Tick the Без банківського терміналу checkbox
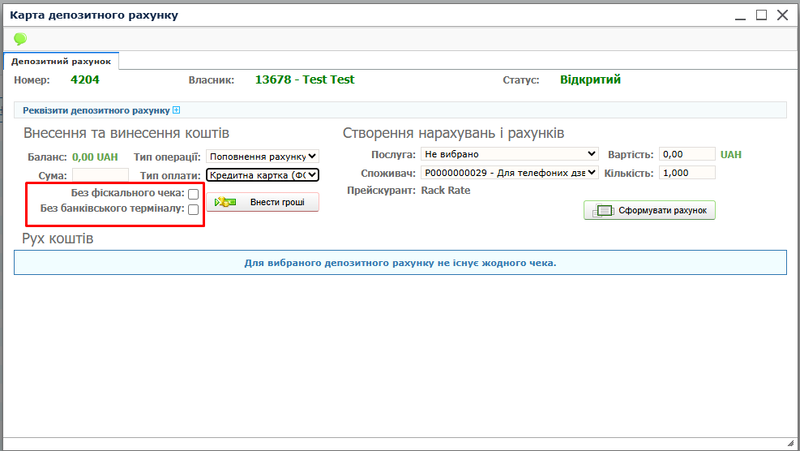The height and width of the screenshot is (451, 800). [193, 210]
